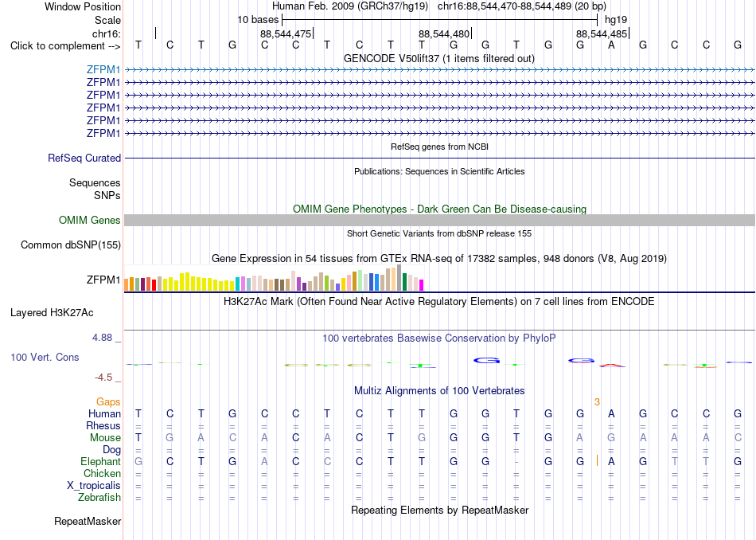Open the light-blue highlighted ZFPM1 transcript label
This screenshot has width=756, height=540.
click(103, 69)
